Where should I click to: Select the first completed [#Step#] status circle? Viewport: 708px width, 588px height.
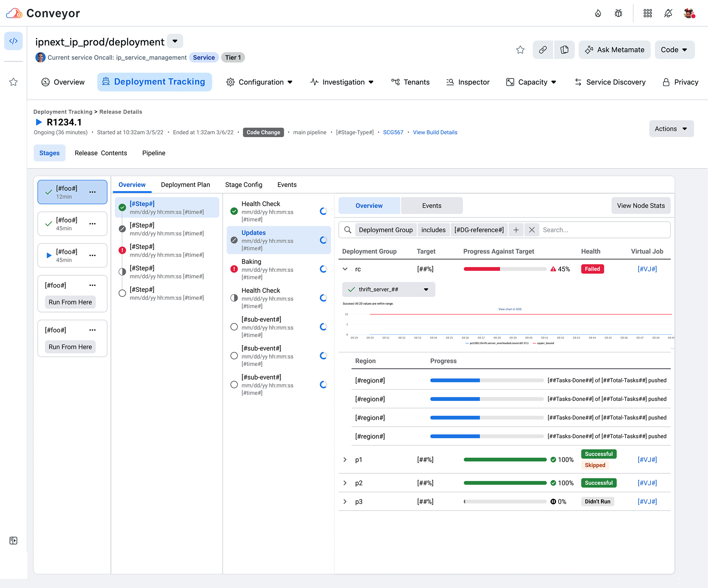122,207
